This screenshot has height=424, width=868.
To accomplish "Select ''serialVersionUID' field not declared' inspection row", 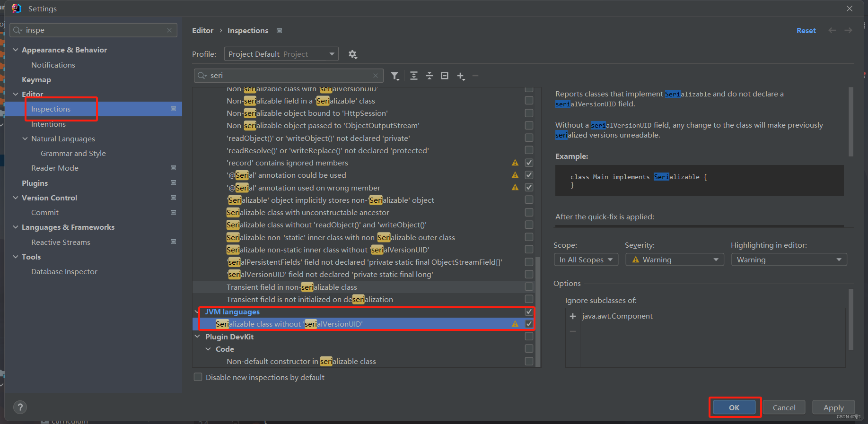I will 330,274.
